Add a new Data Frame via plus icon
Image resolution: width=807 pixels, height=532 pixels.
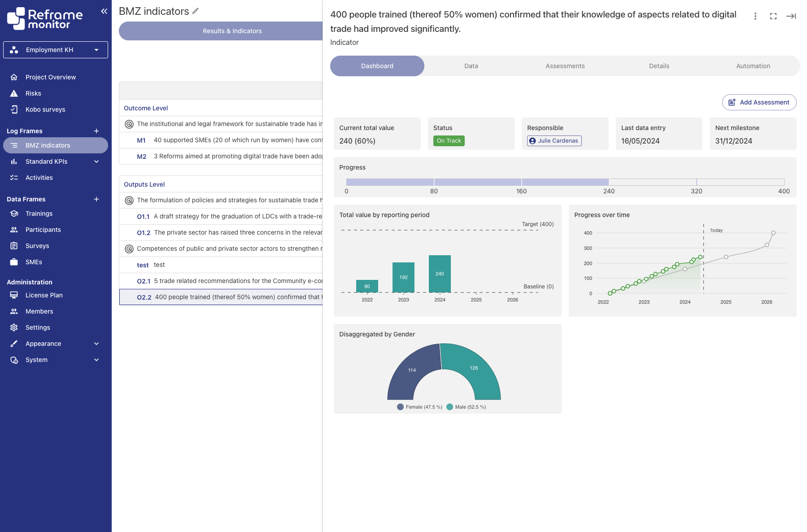pyautogui.click(x=96, y=199)
